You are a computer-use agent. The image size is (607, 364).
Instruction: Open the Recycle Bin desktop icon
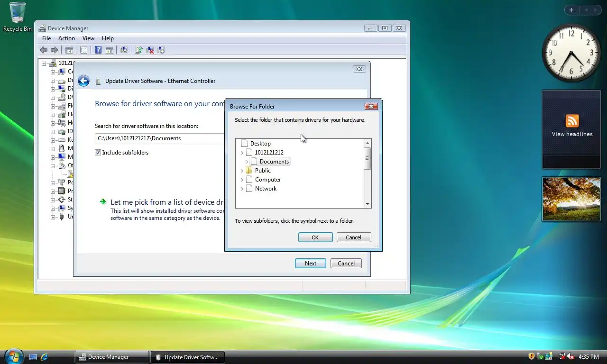pos(18,17)
